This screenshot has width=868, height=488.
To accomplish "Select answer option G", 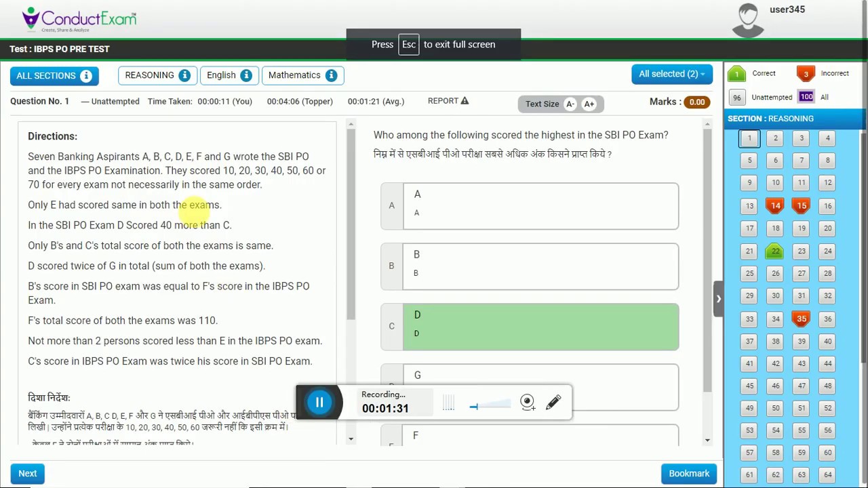I will [x=530, y=387].
